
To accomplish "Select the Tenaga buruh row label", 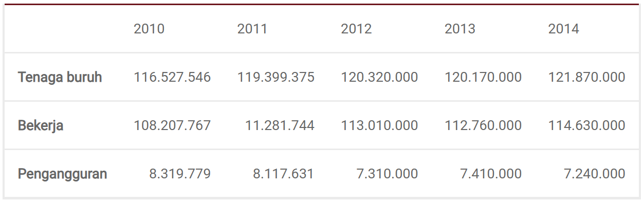I will tap(60, 77).
